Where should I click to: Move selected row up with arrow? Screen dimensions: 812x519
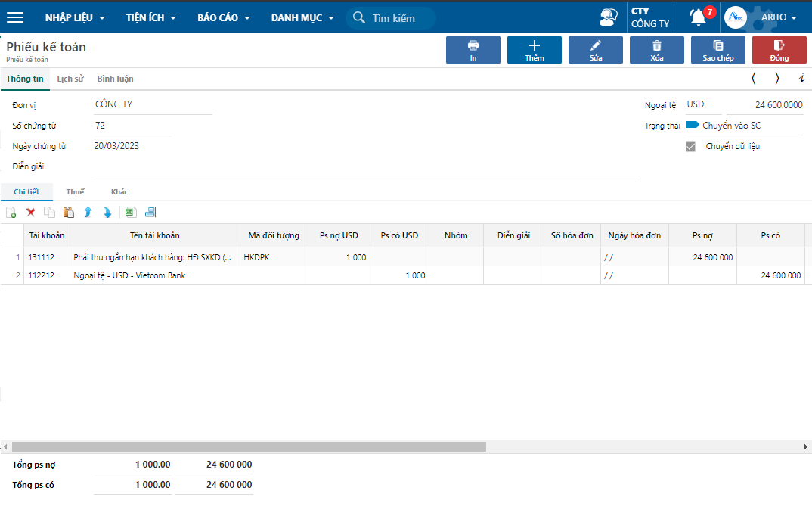coord(88,213)
